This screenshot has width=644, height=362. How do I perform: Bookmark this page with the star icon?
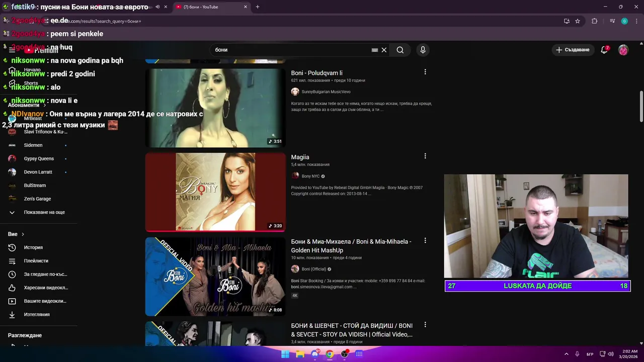click(x=578, y=21)
